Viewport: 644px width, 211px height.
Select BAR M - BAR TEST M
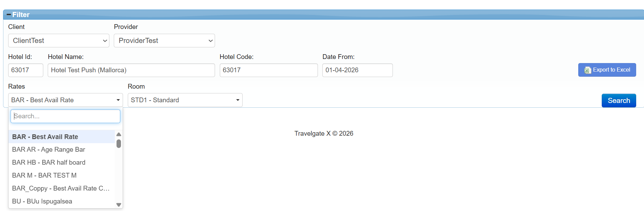point(44,175)
